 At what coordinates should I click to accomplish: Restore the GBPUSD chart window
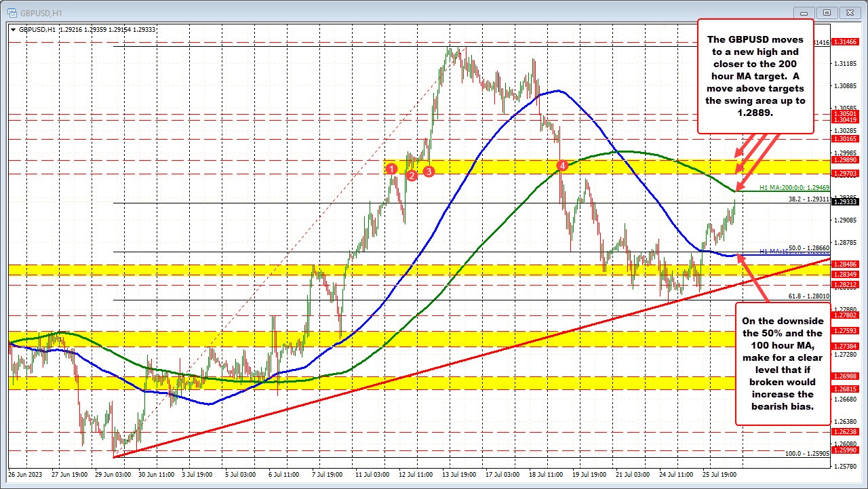(827, 12)
